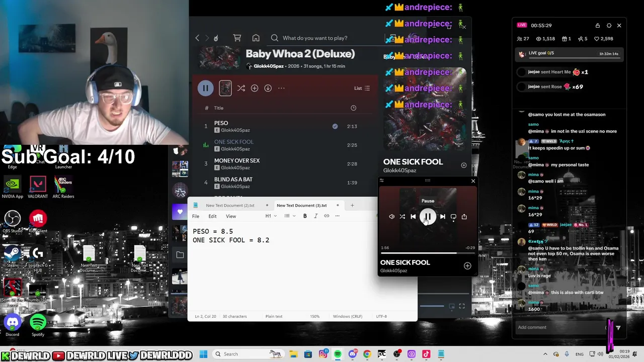This screenshot has height=362, width=644.
Task: Select the PESO track row
Action: (x=284, y=126)
